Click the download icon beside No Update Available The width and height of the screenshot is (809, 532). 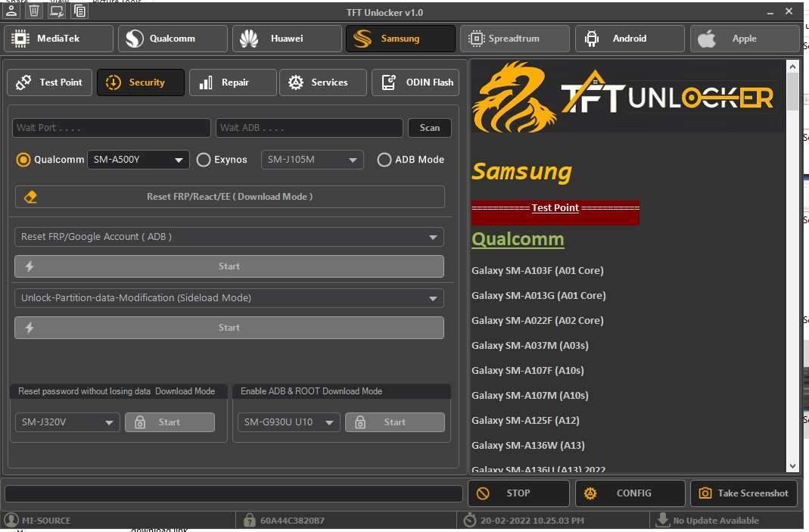pyautogui.click(x=662, y=520)
